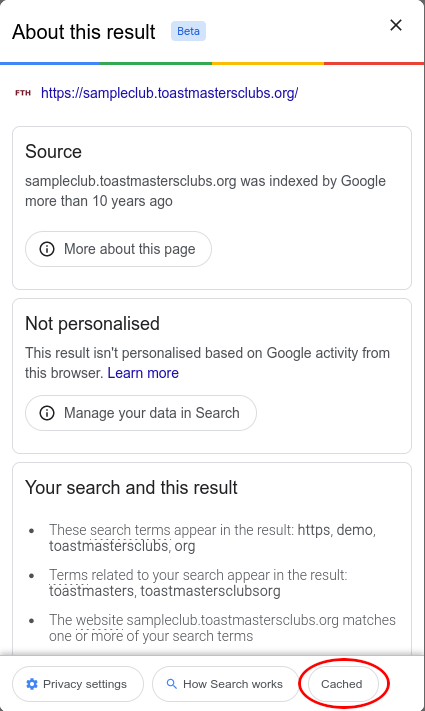425x711 pixels.
Task: Select the Not personalised heading
Action: point(93,324)
